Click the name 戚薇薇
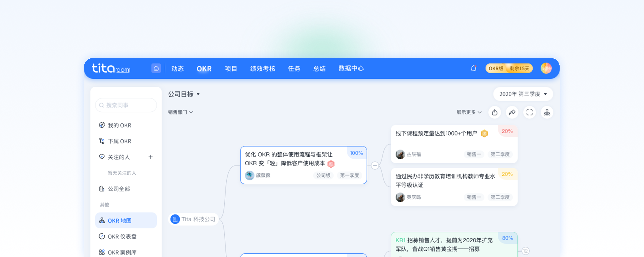The height and width of the screenshot is (257, 644). pos(263,175)
